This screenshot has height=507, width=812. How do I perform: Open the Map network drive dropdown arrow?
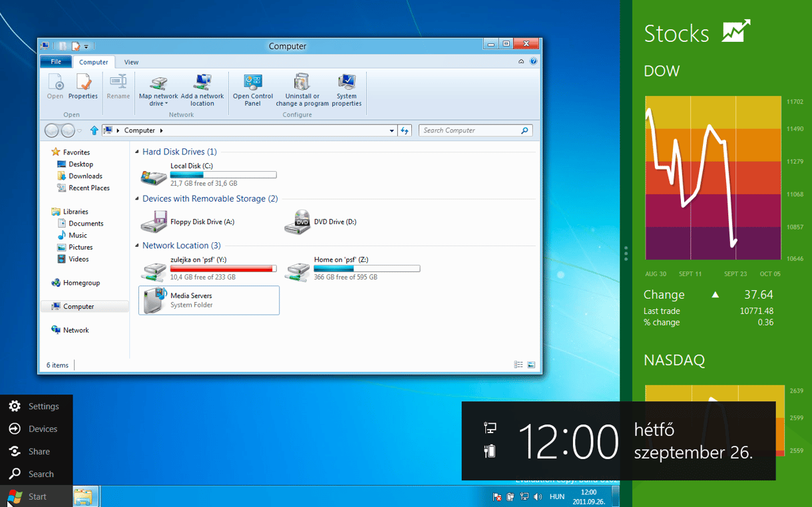[166, 104]
